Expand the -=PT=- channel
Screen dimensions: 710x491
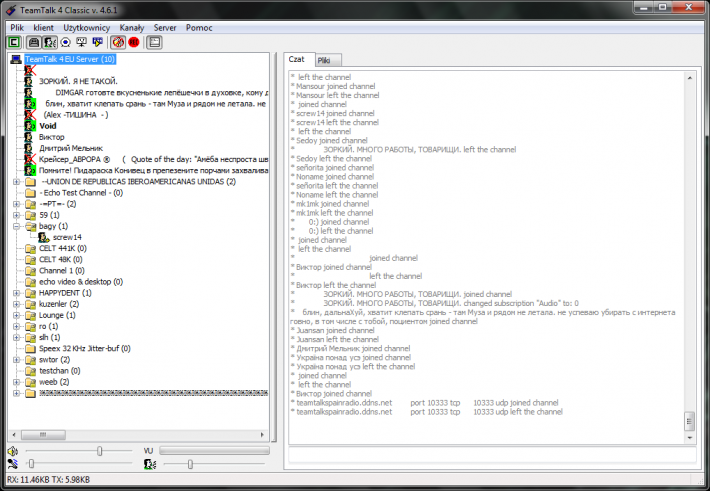17,204
